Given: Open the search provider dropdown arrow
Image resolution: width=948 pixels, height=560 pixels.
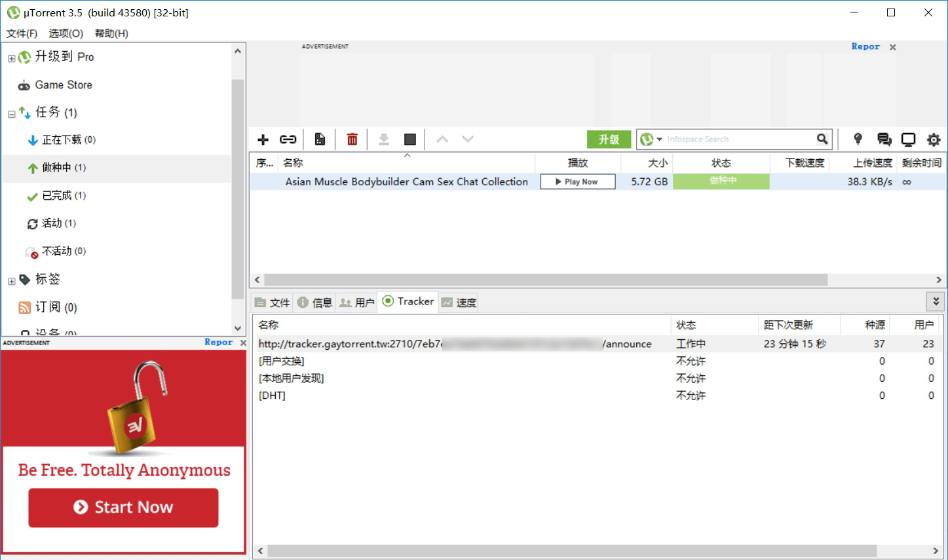Looking at the screenshot, I should 660,140.
